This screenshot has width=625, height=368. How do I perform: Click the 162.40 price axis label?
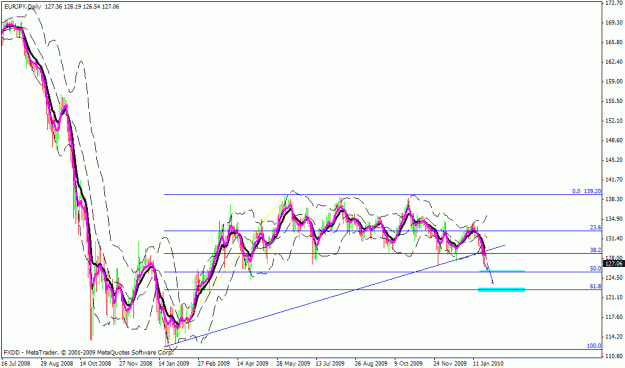click(x=614, y=62)
